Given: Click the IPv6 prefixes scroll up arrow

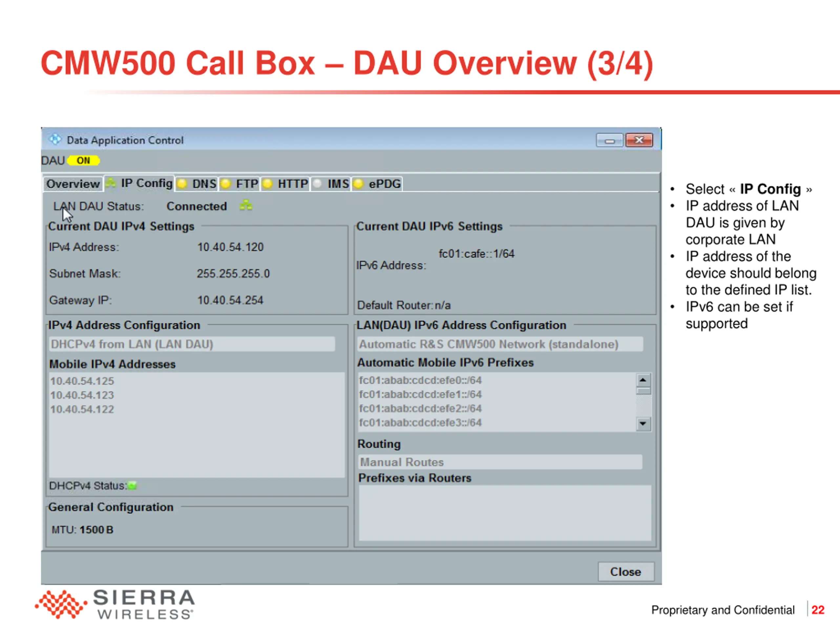Looking at the screenshot, I should (x=643, y=380).
